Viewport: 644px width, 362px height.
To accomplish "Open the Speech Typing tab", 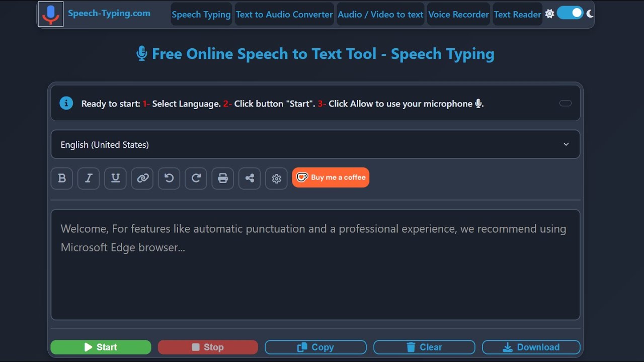I will [201, 14].
